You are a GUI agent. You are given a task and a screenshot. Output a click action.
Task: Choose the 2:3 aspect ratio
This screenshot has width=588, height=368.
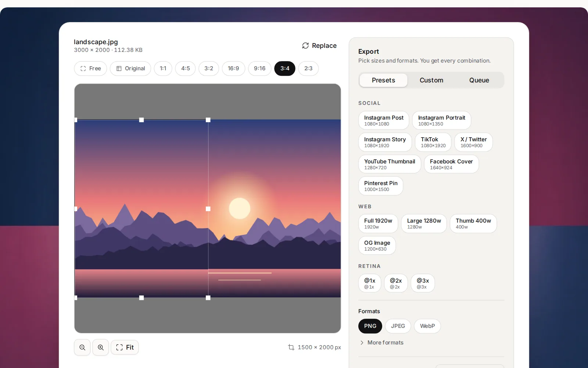(308, 68)
